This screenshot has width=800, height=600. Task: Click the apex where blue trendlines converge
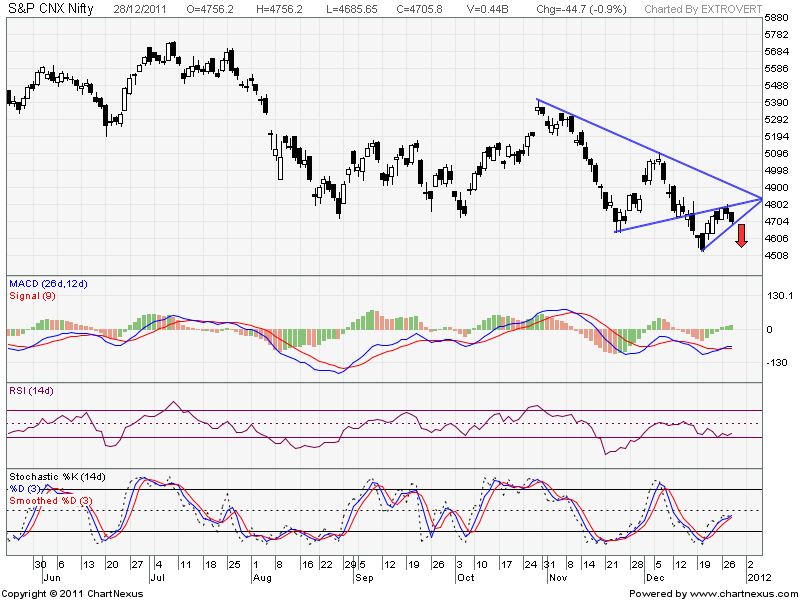758,196
